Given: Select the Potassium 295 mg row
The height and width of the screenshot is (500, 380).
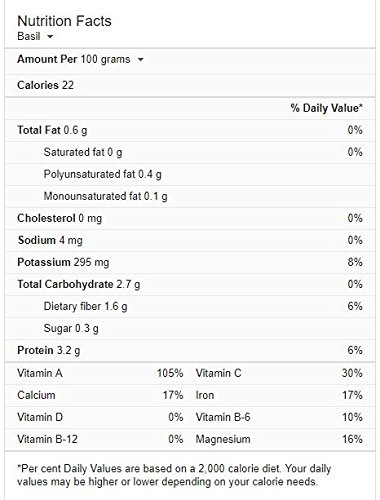Looking at the screenshot, I should (x=190, y=262).
